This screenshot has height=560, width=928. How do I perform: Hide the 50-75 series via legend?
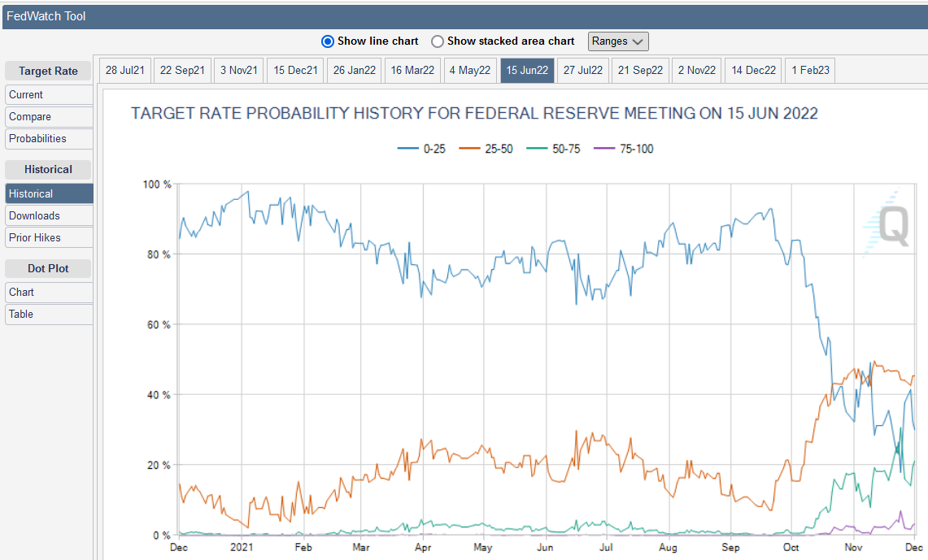[x=554, y=149]
